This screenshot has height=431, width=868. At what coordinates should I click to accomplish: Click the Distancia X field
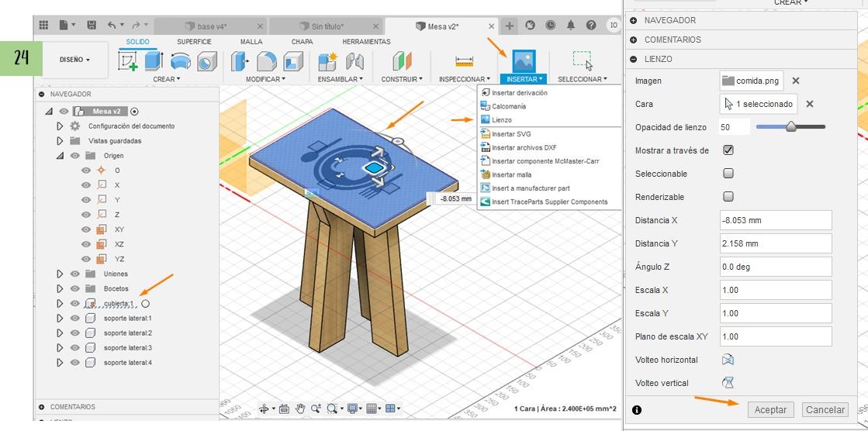point(776,220)
